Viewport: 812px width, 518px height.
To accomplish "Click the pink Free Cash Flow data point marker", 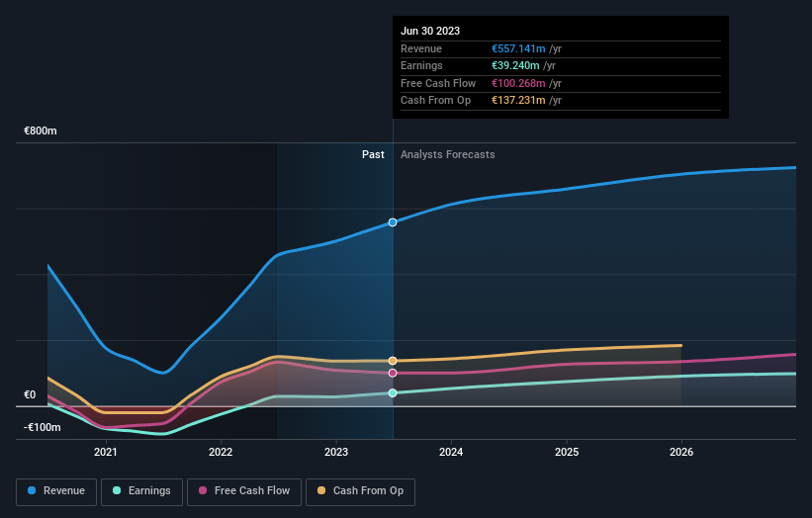I will [x=393, y=373].
